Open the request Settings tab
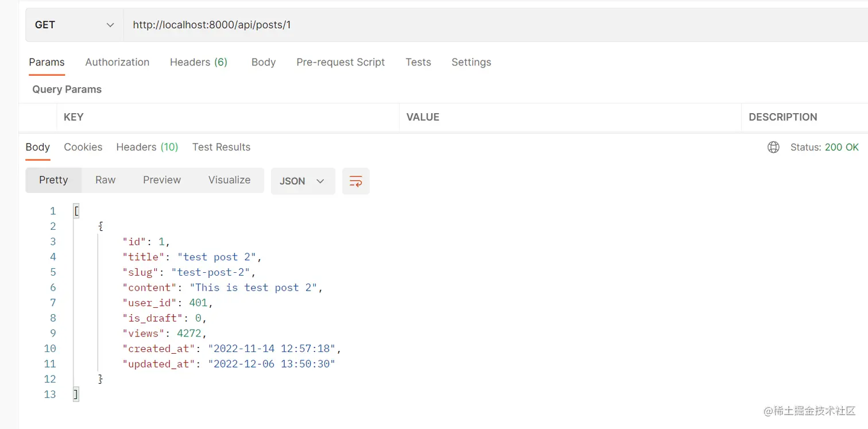868x429 pixels. [471, 62]
